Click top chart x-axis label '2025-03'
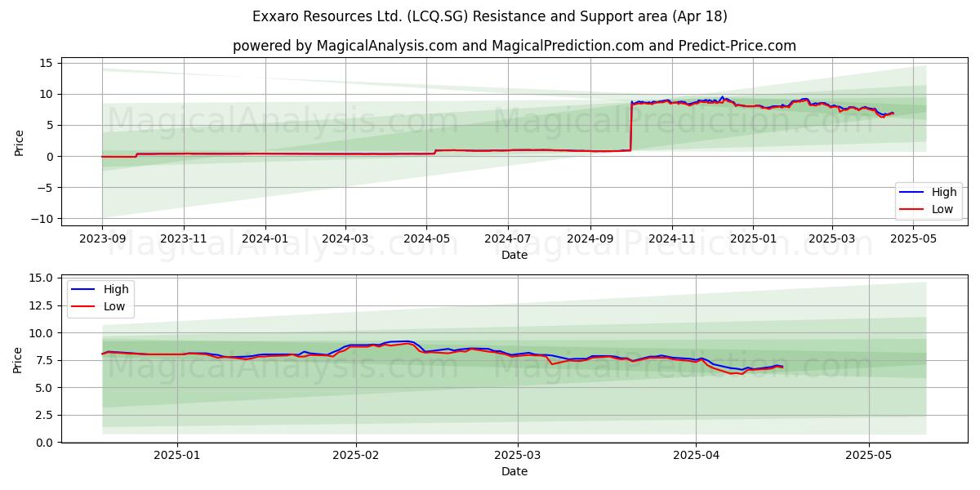 click(832, 239)
